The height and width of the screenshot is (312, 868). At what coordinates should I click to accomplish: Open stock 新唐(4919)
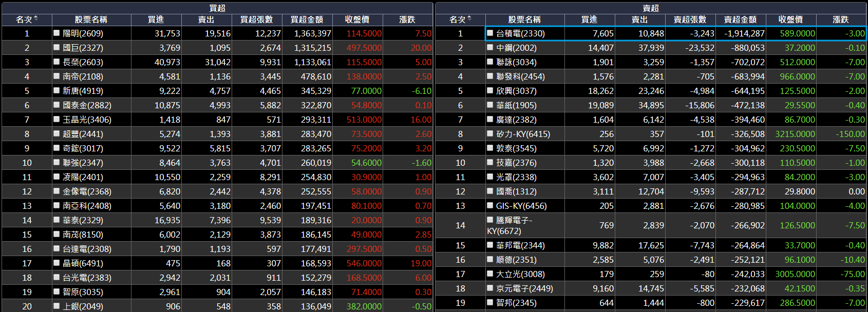[83, 91]
